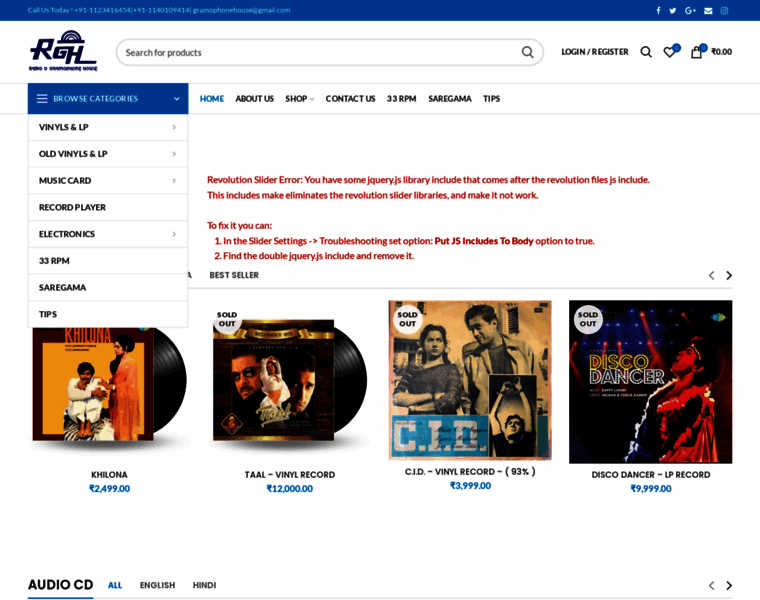Select the All tab under Audio CD
Image resolution: width=760 pixels, height=600 pixels.
click(115, 585)
